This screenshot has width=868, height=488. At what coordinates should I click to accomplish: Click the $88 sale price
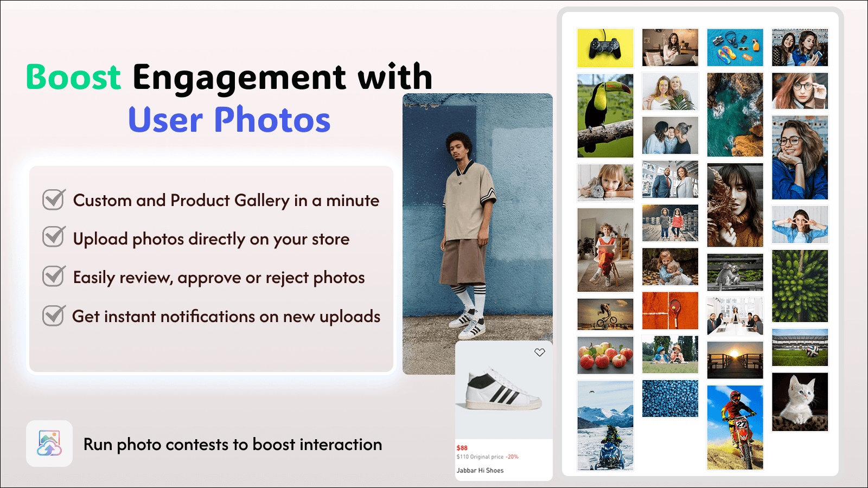tap(462, 448)
